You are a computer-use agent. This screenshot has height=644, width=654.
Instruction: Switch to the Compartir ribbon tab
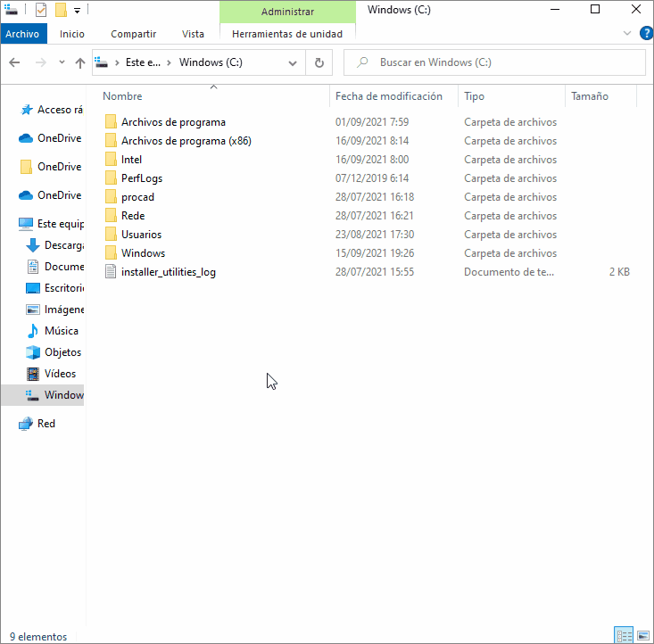[134, 34]
